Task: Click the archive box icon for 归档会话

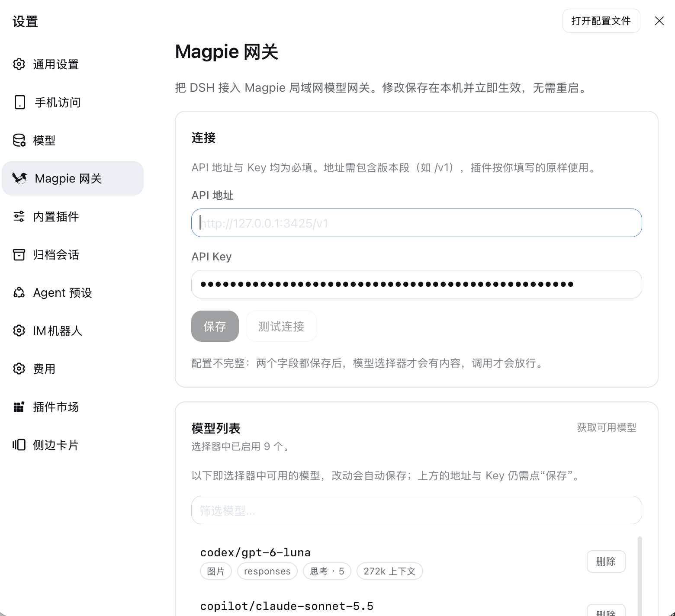Action: click(19, 254)
